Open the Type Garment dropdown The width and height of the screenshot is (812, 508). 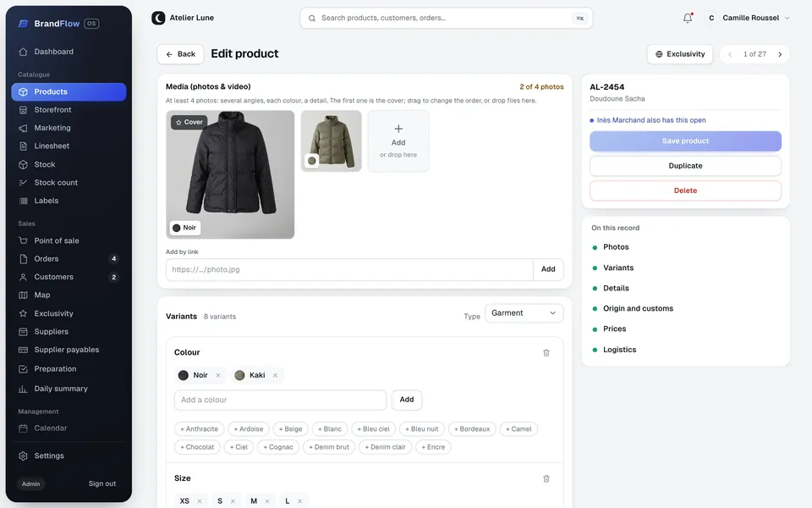524,313
